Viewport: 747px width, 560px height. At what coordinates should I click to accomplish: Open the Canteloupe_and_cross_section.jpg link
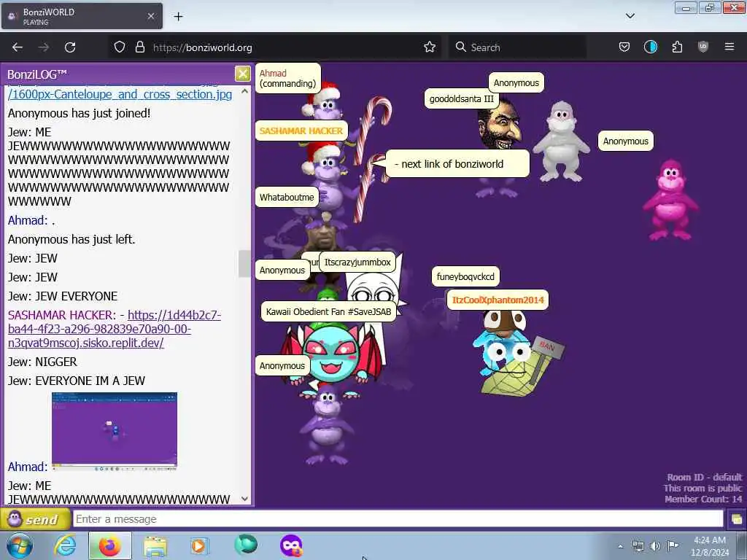click(120, 94)
